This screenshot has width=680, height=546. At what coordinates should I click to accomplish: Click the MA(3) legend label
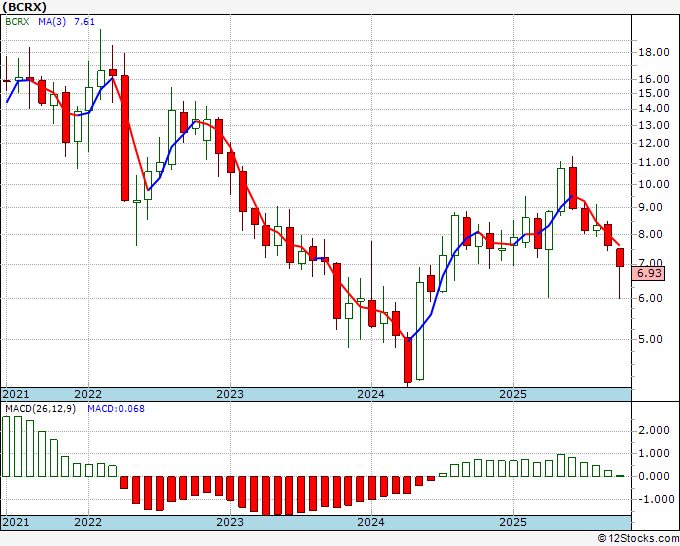(x=52, y=22)
